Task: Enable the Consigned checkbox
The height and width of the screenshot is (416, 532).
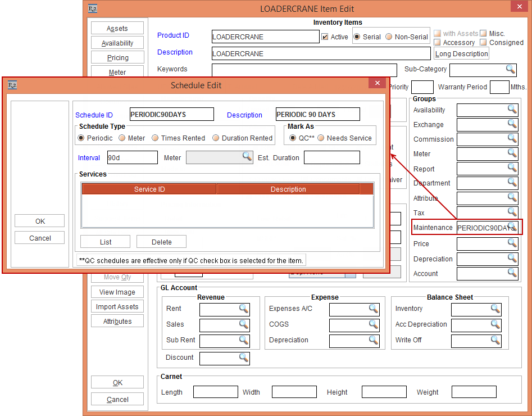Action: [483, 43]
